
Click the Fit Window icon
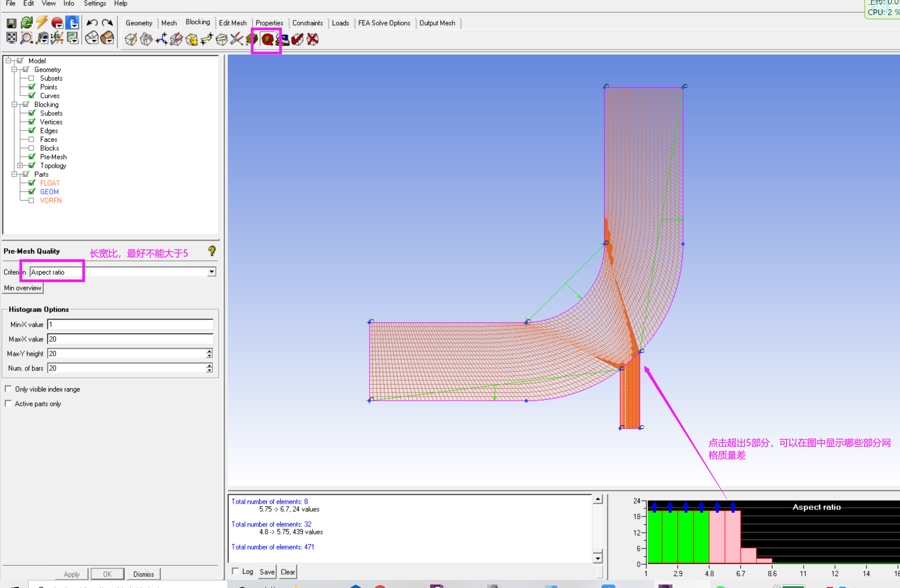(11, 38)
